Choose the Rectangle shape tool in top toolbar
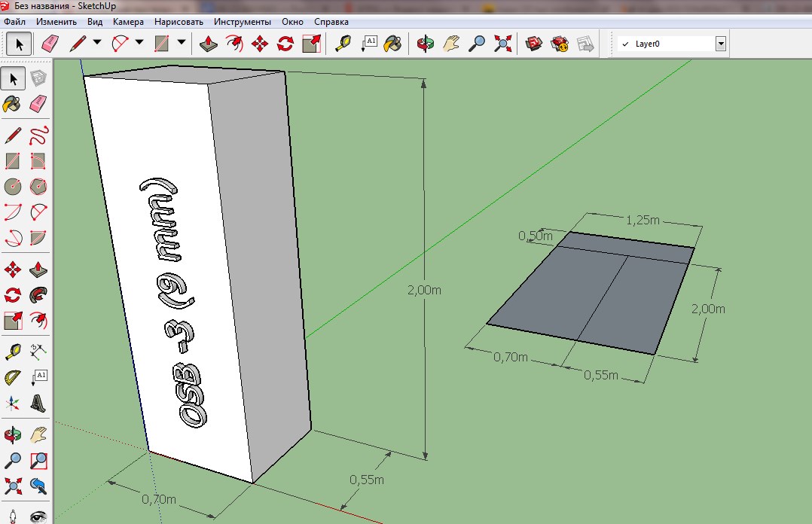The image size is (812, 524). click(161, 44)
